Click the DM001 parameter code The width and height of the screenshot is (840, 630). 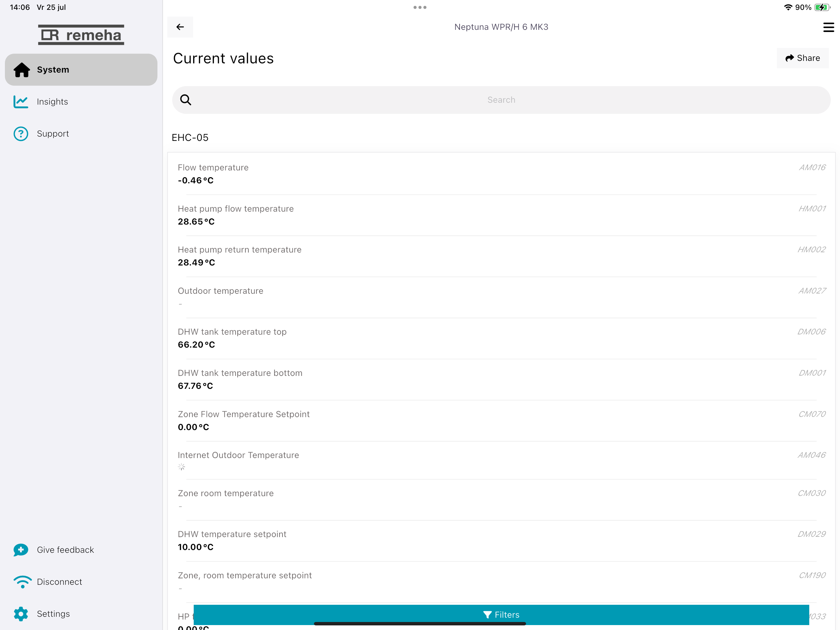[812, 373]
